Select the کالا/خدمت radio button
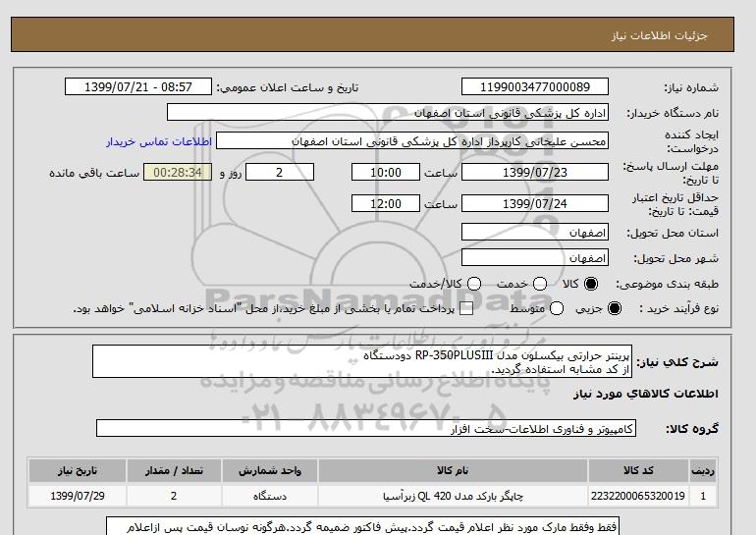The width and height of the screenshot is (756, 535). [474, 284]
